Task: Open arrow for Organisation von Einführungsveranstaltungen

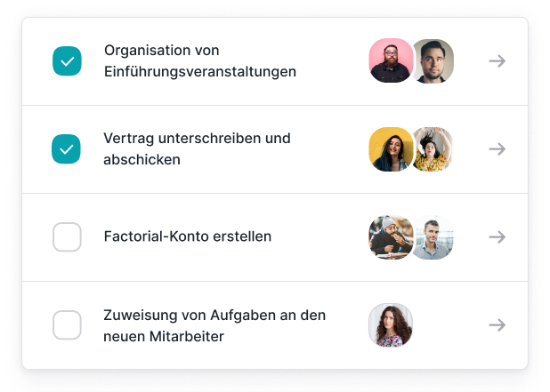Action: 497,61
